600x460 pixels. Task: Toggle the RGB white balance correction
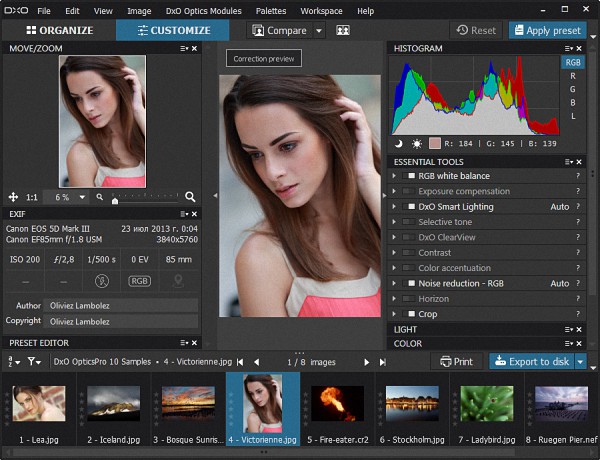click(x=409, y=176)
